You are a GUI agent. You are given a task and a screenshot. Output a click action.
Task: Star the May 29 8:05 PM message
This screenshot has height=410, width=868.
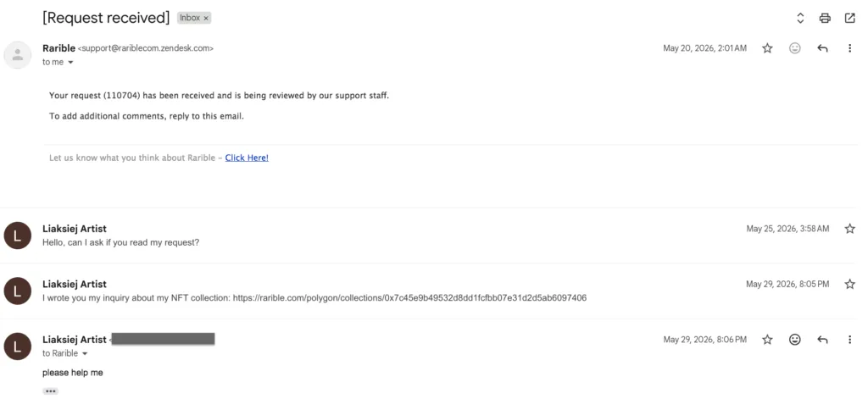[x=849, y=284]
